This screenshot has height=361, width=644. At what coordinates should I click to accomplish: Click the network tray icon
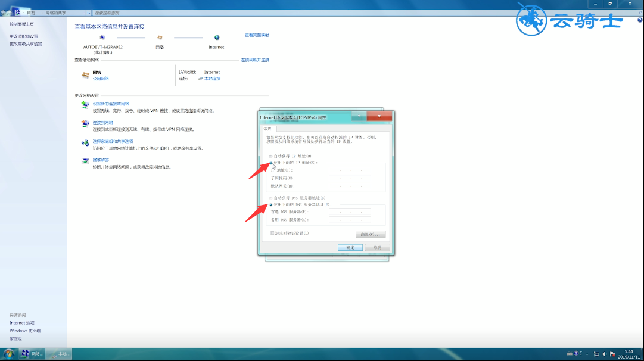(x=596, y=354)
